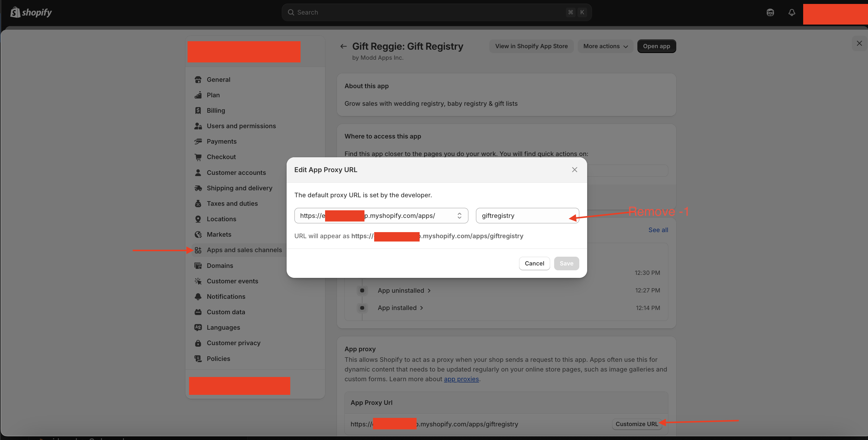Screen dimensions: 868x440
Task: Click the Customize URL button
Action: pyautogui.click(x=637, y=424)
